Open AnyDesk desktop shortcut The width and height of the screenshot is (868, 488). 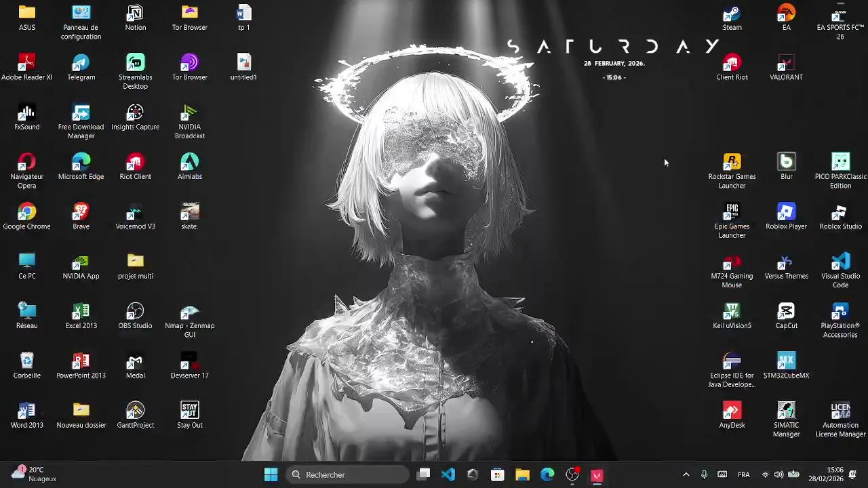click(732, 415)
